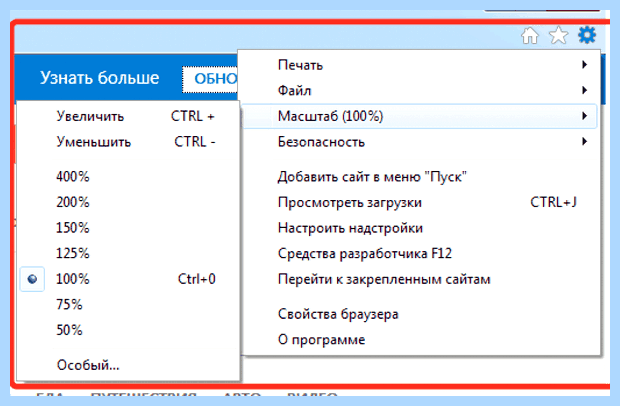This screenshot has height=406, width=620.
Task: Select О программе
Action: (419, 340)
